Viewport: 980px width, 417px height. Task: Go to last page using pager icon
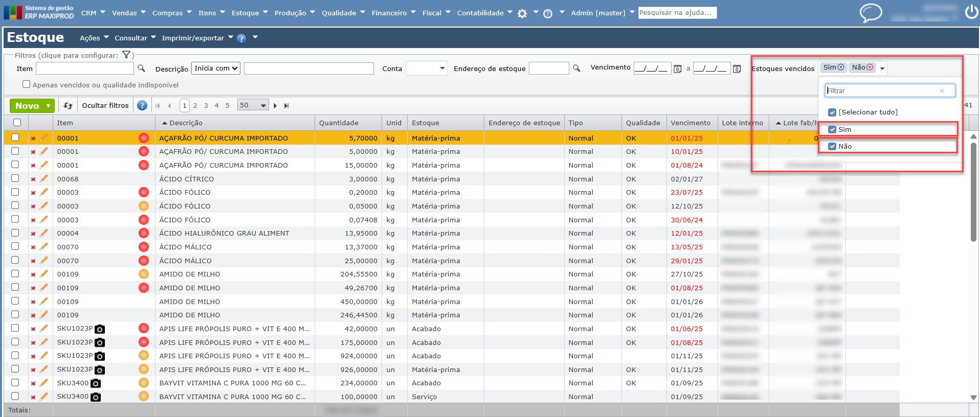coord(286,106)
